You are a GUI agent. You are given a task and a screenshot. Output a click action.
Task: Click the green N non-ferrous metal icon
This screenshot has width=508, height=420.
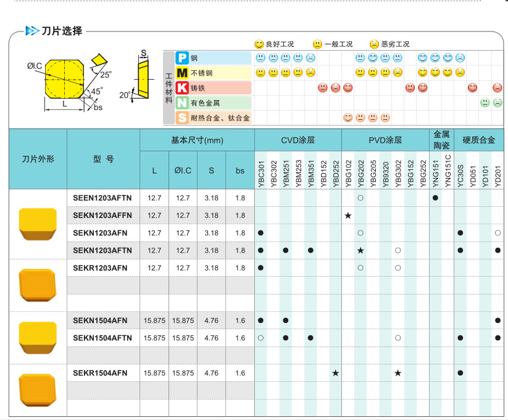click(x=181, y=103)
